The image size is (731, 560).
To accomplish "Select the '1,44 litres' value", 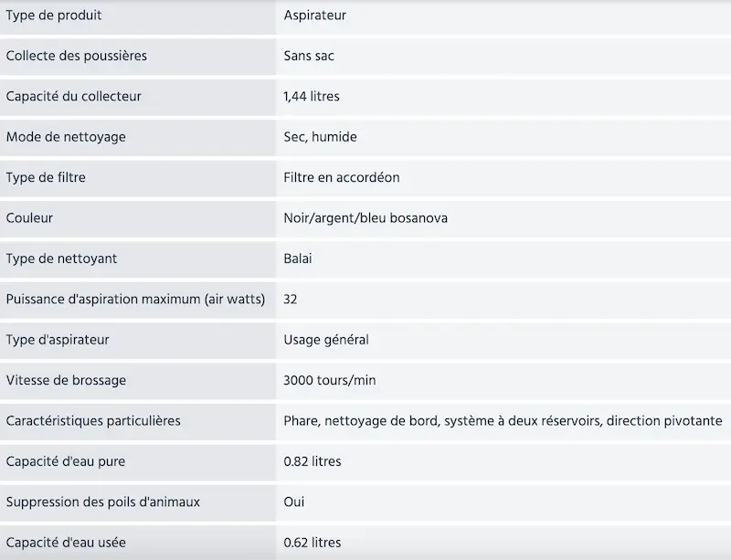I will (x=312, y=97).
